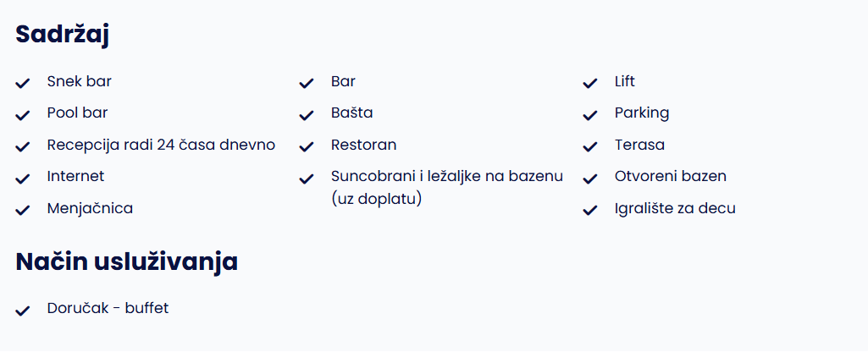Click the checkmark icon next to Parking

(590, 115)
